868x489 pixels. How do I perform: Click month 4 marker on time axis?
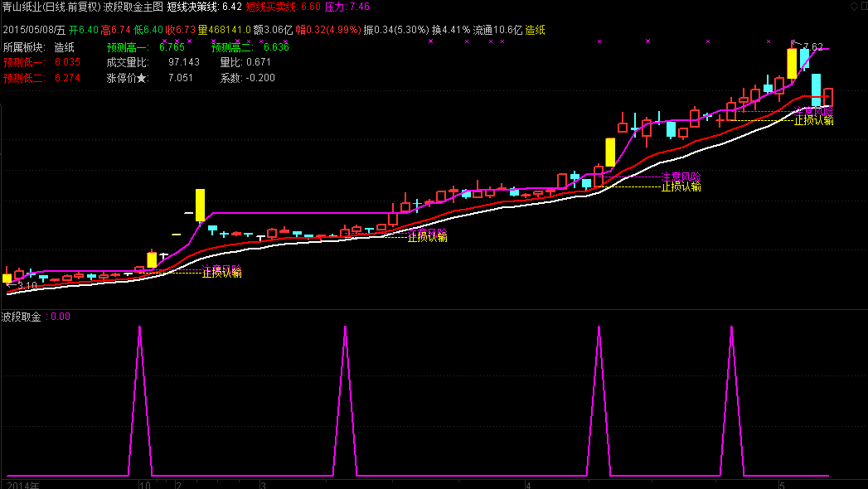coord(527,483)
